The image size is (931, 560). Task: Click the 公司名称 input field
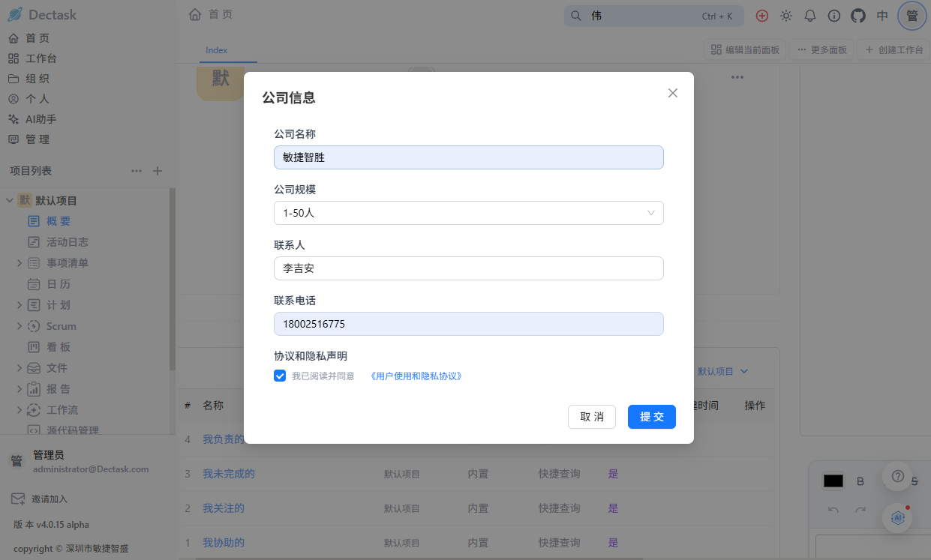coord(469,157)
